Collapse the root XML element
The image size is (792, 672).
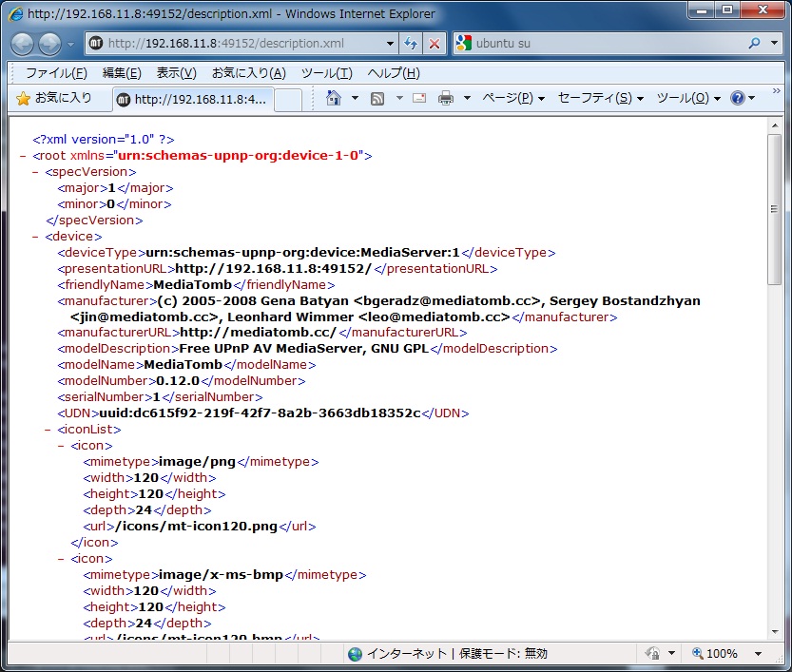pos(23,156)
